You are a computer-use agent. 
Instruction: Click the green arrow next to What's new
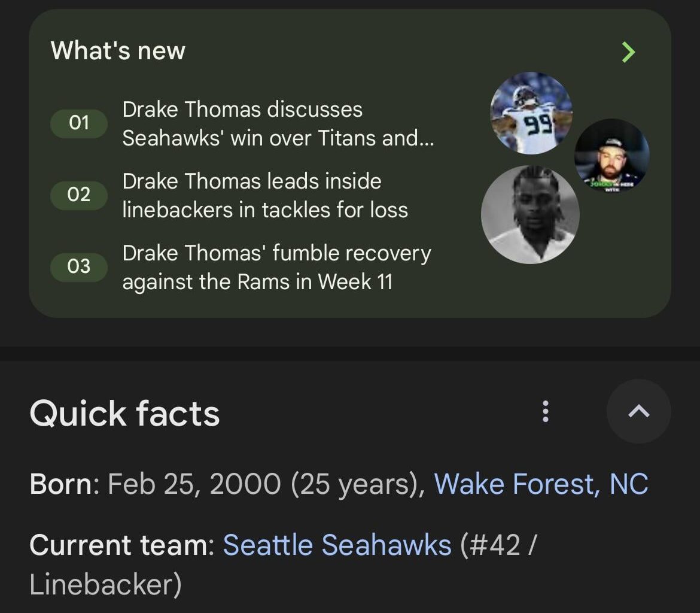(628, 52)
